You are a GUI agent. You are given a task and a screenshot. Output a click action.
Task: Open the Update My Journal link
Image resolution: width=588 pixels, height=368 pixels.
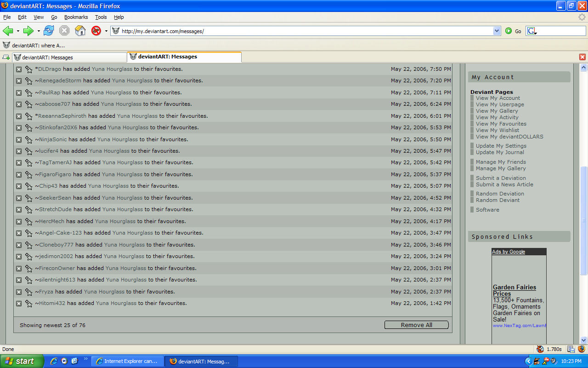(500, 152)
